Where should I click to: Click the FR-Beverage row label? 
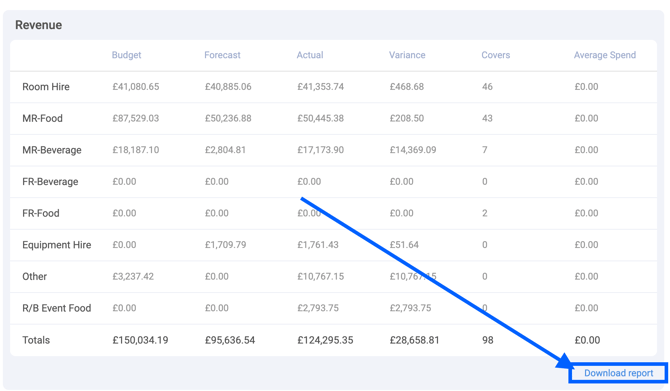[x=50, y=182]
